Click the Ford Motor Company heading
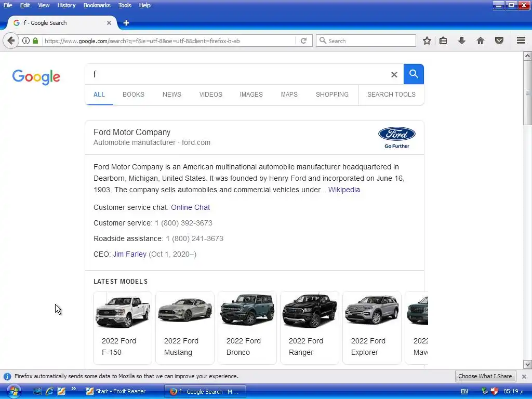 [132, 132]
